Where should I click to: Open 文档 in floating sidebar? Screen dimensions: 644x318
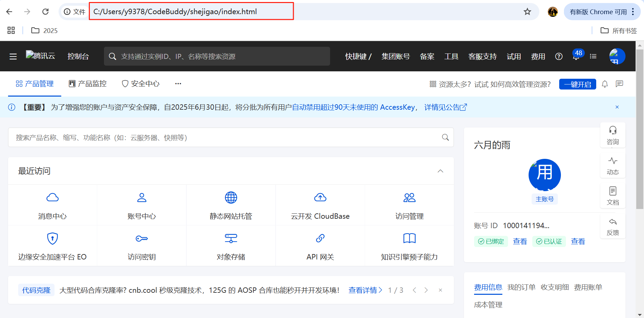click(x=613, y=196)
